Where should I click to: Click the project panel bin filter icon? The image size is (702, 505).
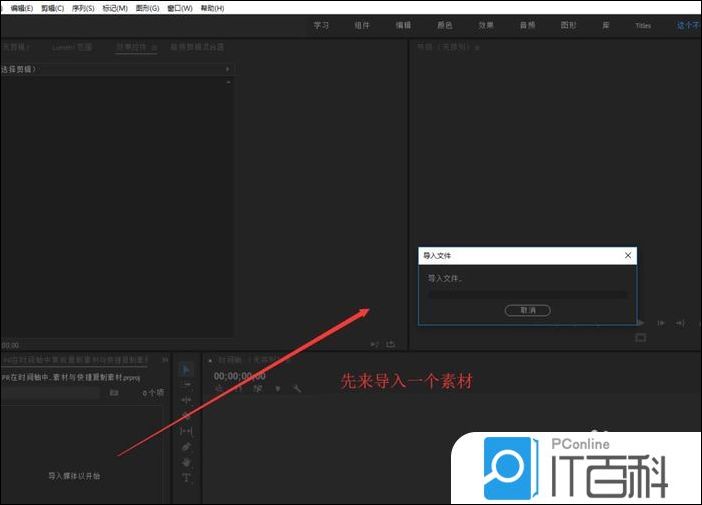point(114,393)
